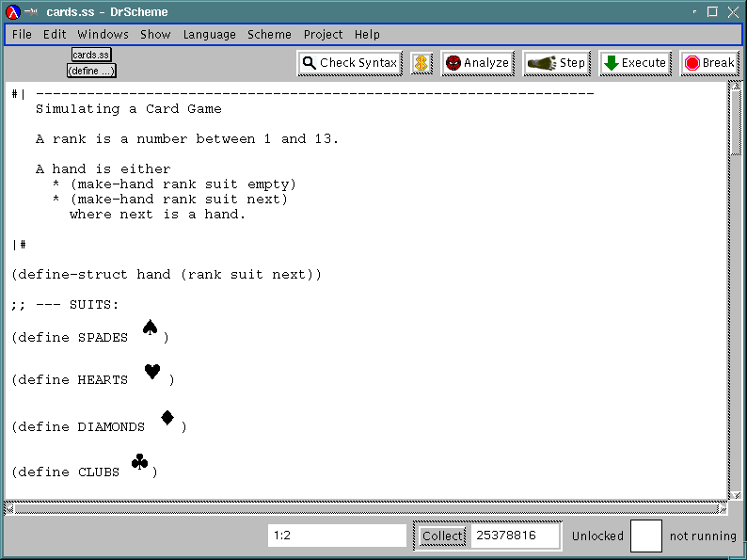Screen dimensions: 747x560
Task: Click the Check Syntax magnifier button
Action: pos(349,63)
